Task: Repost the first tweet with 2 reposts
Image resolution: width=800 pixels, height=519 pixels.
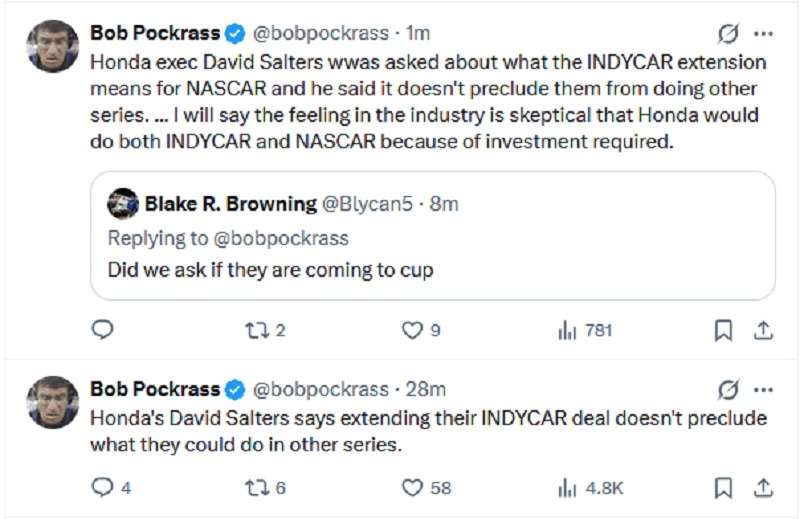Action: (x=255, y=330)
